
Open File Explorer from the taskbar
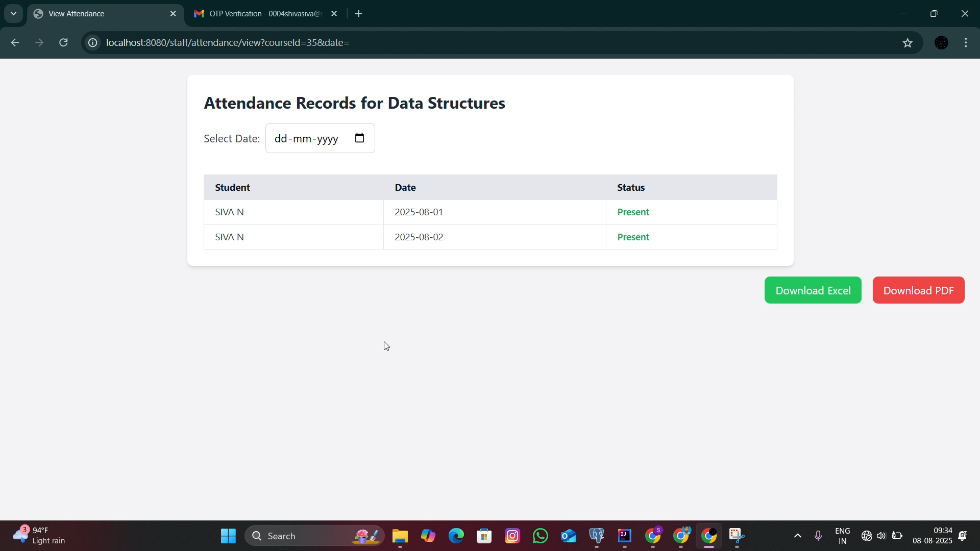(x=400, y=536)
